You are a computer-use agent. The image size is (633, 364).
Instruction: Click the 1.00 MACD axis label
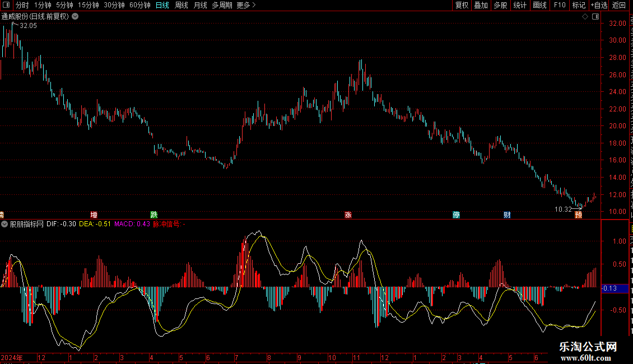619,241
